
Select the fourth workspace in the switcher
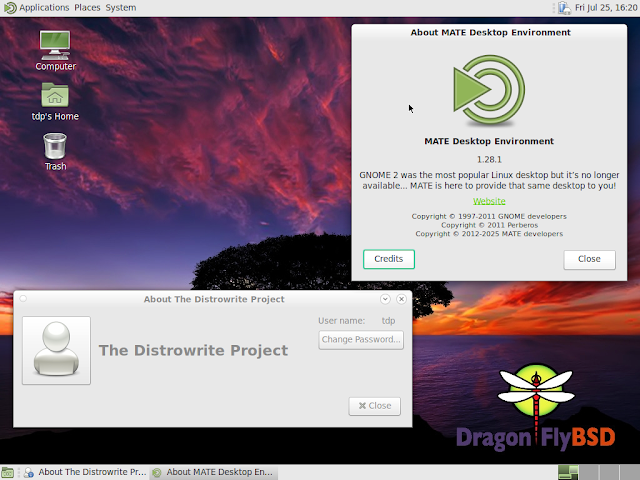tap(629, 472)
